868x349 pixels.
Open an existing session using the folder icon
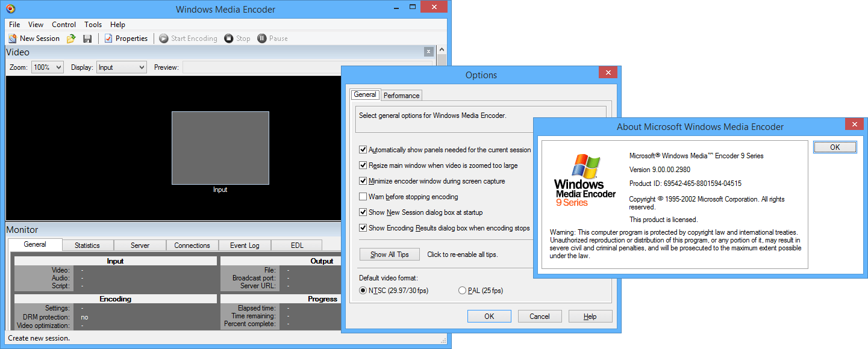click(72, 38)
